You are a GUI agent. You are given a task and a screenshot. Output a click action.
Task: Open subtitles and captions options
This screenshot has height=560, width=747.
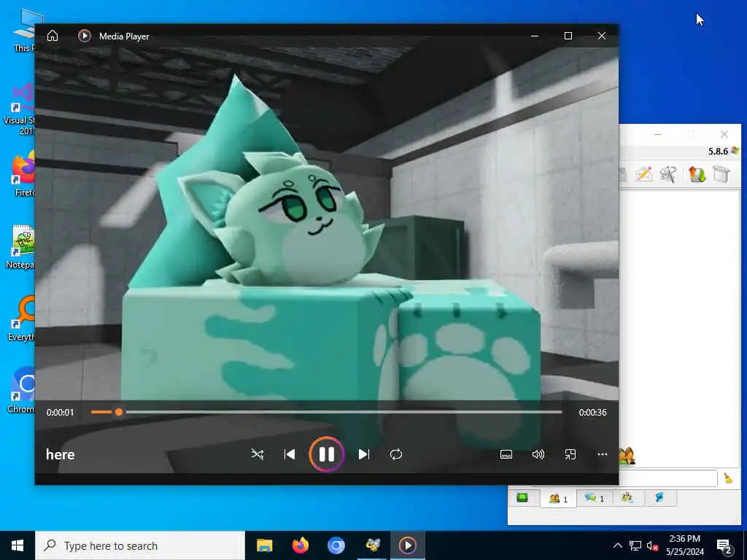[x=506, y=454]
